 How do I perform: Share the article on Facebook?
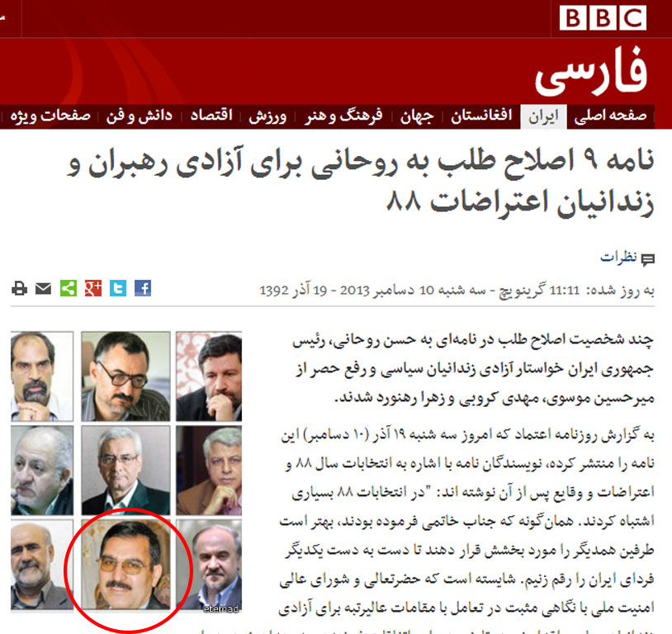click(143, 288)
